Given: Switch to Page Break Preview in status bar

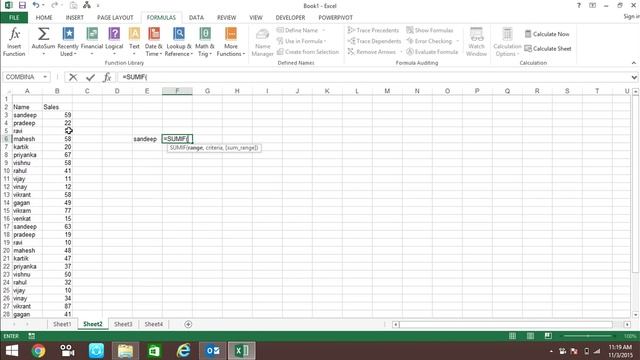Looking at the screenshot, I should [x=548, y=336].
